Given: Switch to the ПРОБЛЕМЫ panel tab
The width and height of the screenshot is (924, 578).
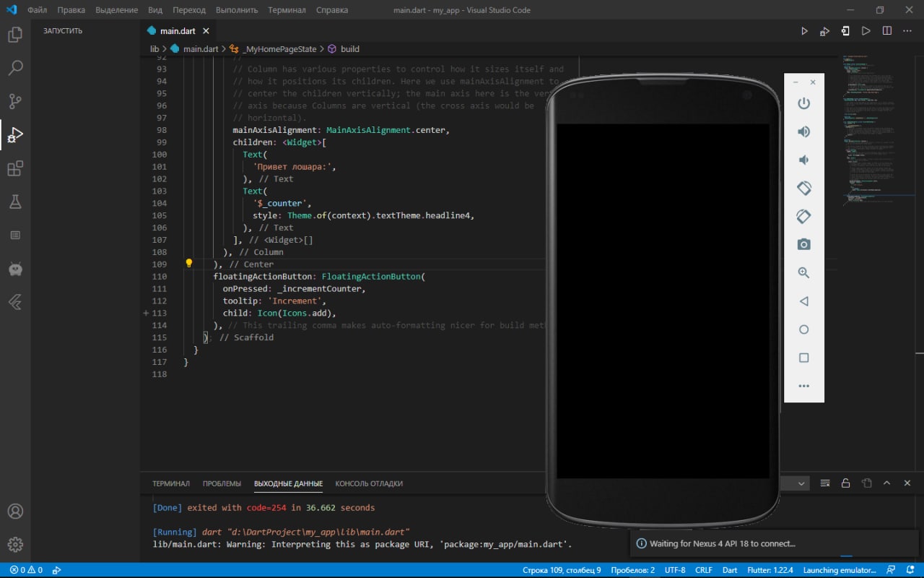Looking at the screenshot, I should (x=222, y=483).
